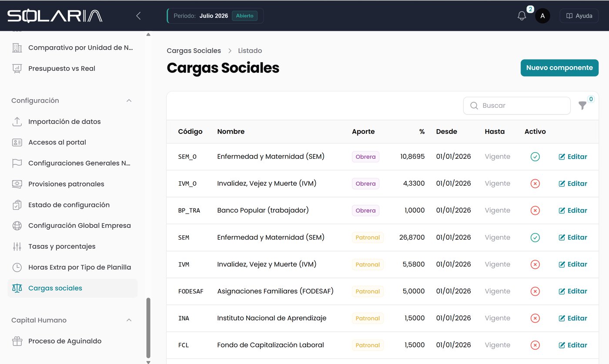Click the Nuevo componente button

(x=559, y=68)
